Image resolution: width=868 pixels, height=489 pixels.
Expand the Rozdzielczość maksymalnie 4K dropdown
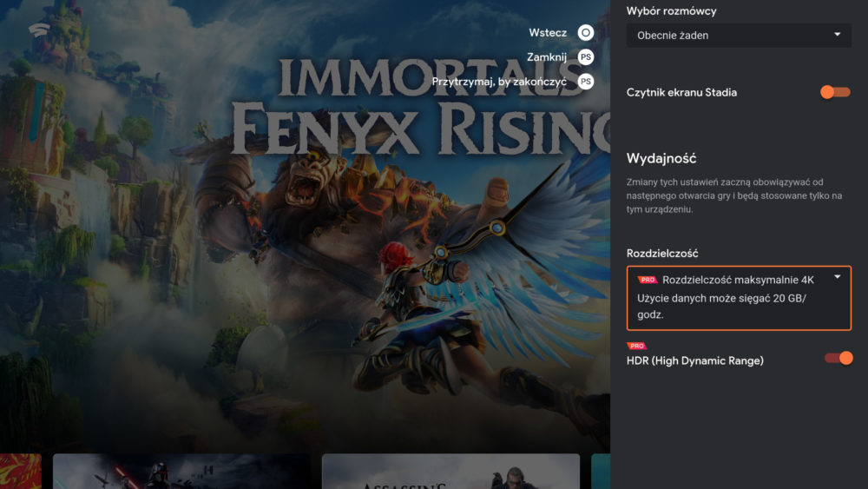(739, 298)
